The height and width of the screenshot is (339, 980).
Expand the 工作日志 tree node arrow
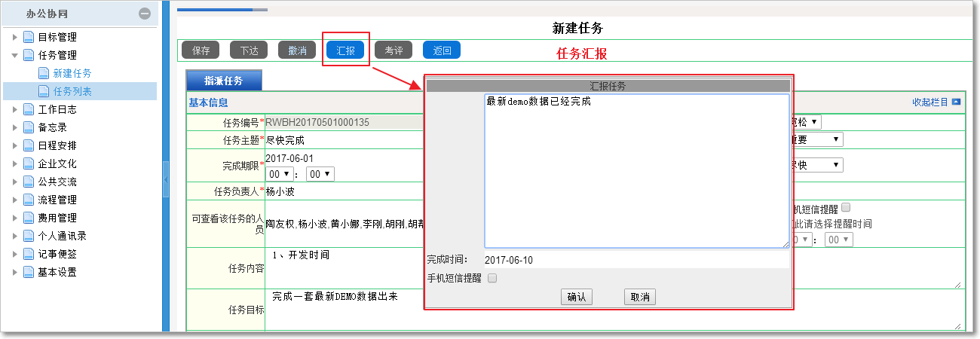click(x=14, y=109)
